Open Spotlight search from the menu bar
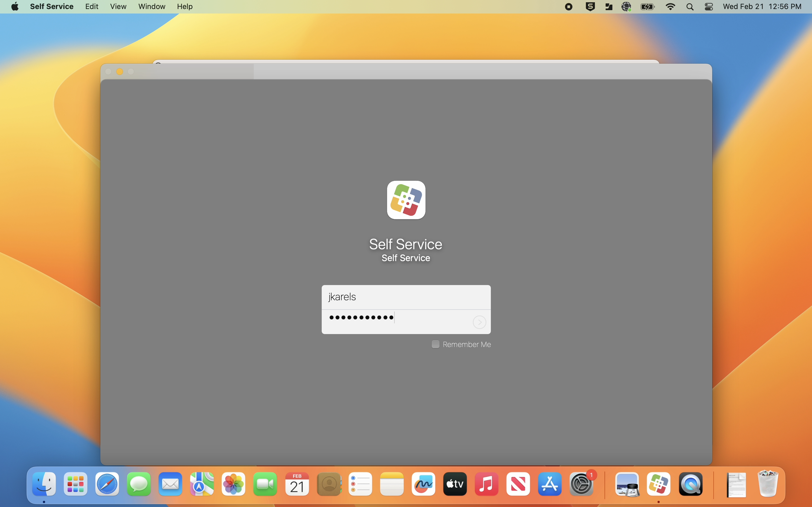This screenshot has height=507, width=812. click(x=690, y=6)
